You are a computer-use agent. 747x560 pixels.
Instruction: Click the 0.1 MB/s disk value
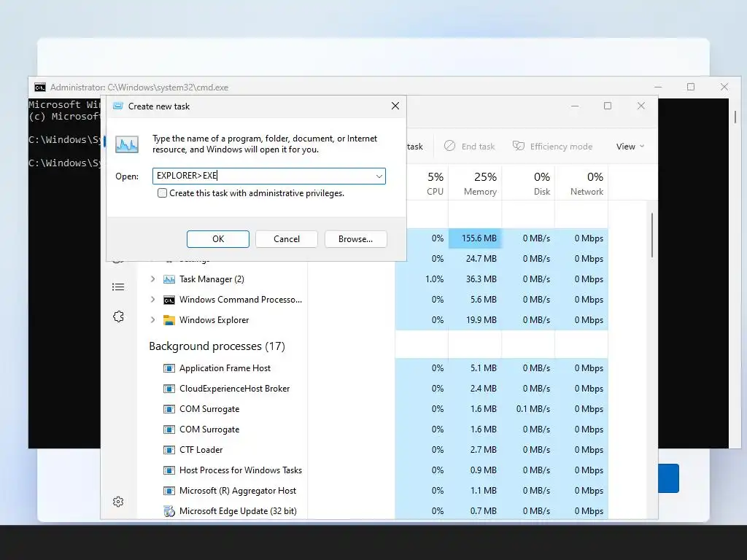[533, 409]
